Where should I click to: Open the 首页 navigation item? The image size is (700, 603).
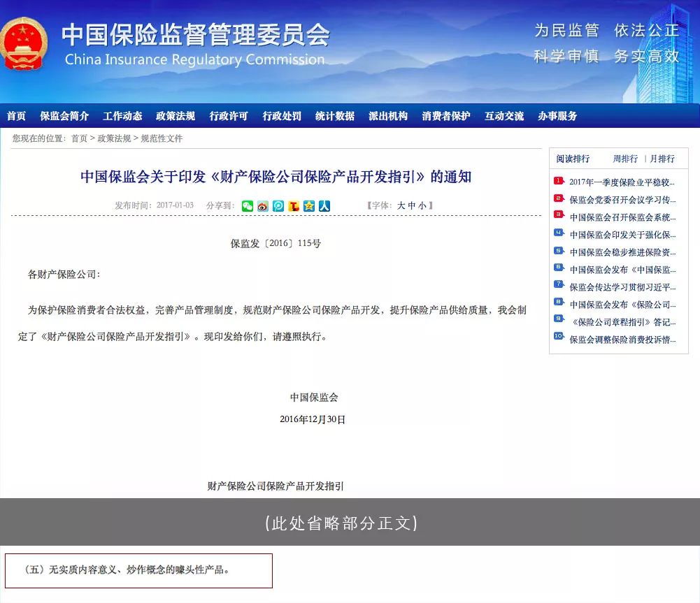tap(17, 116)
